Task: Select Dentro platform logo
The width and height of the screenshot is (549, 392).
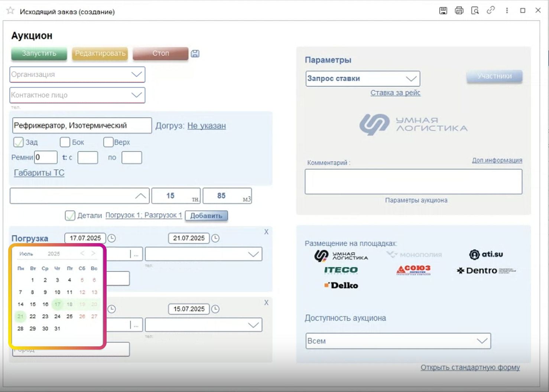Action: coord(486,271)
